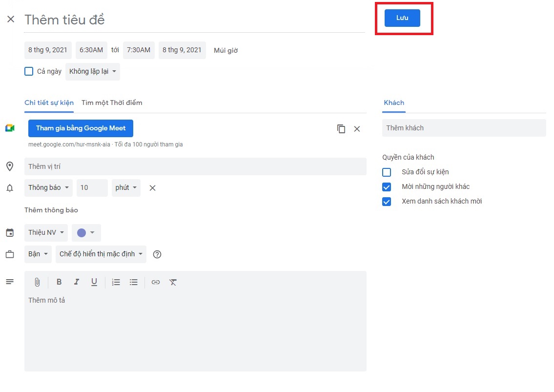Click the Thêm vị trí location field

(x=195, y=166)
